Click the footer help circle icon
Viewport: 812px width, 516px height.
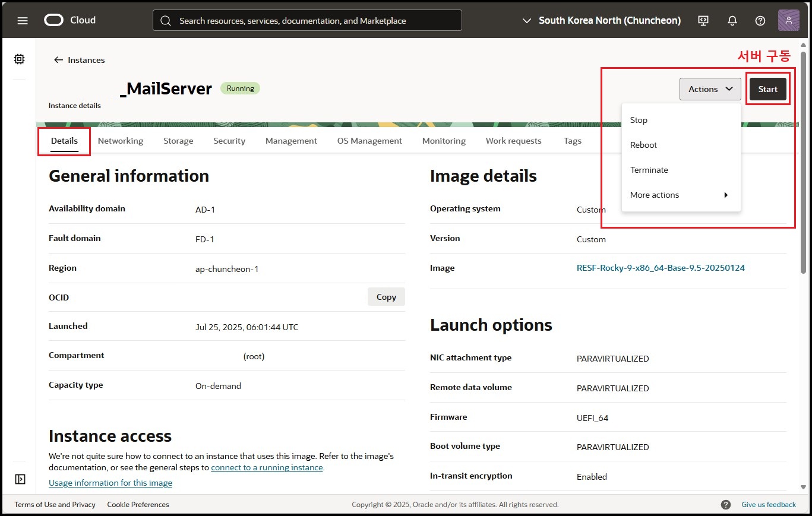[726, 505]
